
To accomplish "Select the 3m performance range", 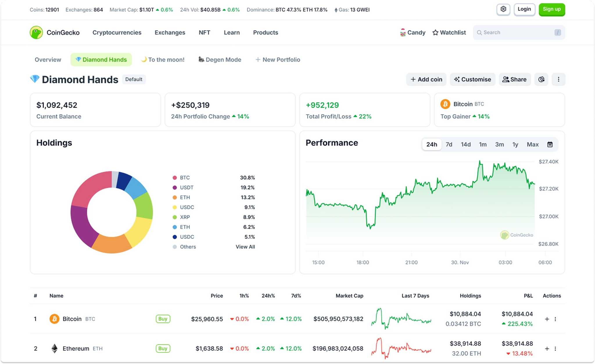I will point(499,144).
